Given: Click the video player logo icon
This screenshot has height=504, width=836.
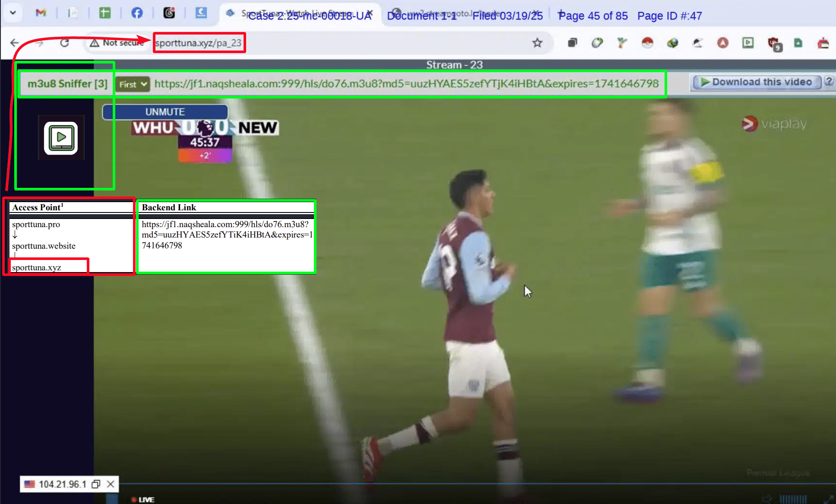Looking at the screenshot, I should click(x=61, y=138).
